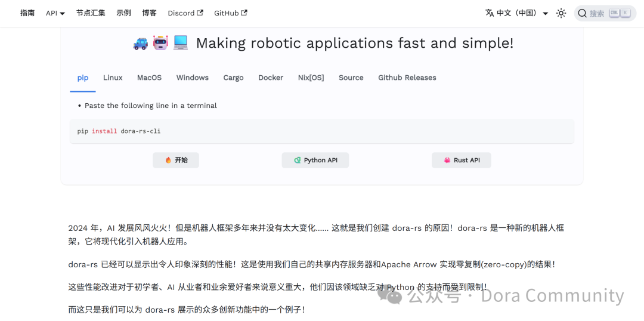644x321 pixels.
Task: Switch to the Linux tab
Action: tap(113, 78)
